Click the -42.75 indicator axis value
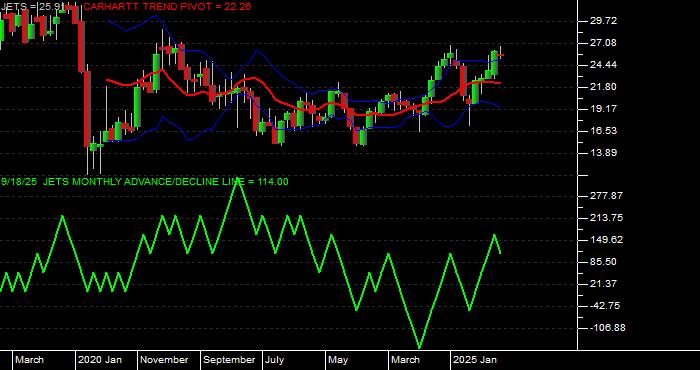The image size is (700, 370). pyautogui.click(x=604, y=306)
